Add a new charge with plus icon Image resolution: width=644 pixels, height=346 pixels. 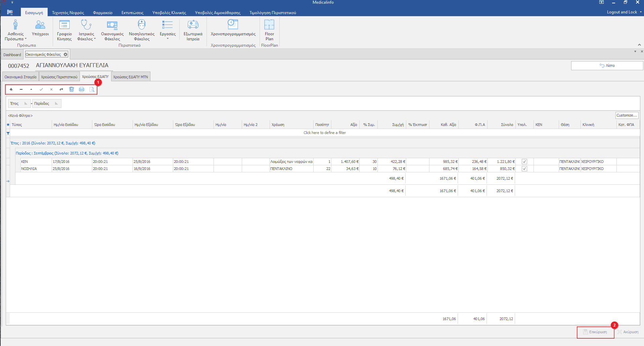pyautogui.click(x=11, y=89)
